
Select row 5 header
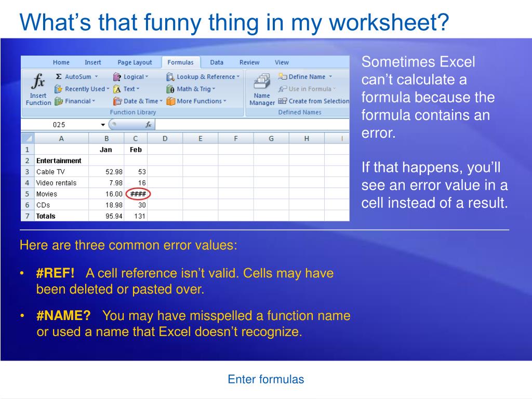click(28, 194)
